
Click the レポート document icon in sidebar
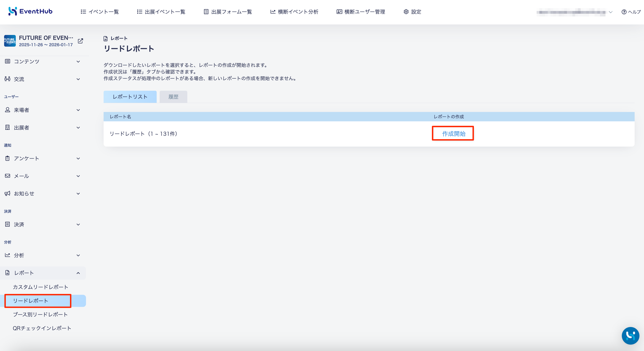point(8,273)
